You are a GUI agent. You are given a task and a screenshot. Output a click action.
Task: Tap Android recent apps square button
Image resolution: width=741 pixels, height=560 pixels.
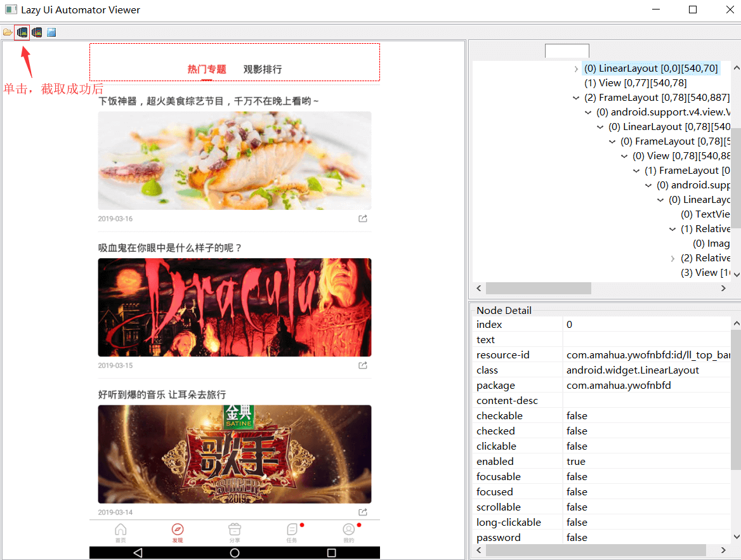coord(332,552)
